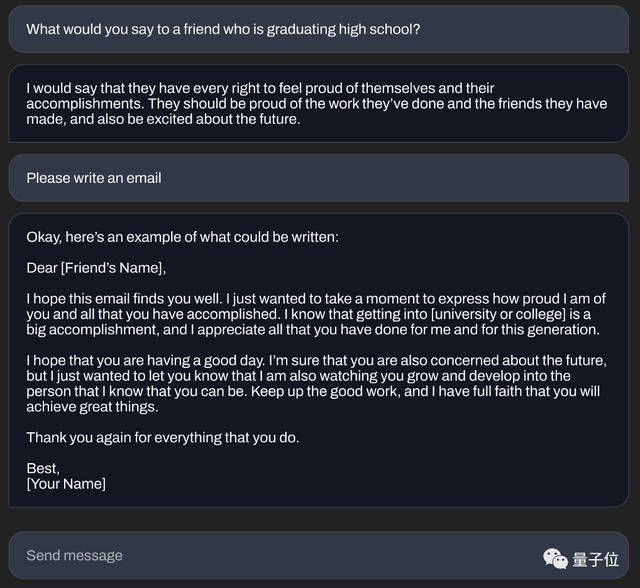This screenshot has height=588, width=640.
Task: Click the 'Okay, here's an example' line
Action: [183, 237]
